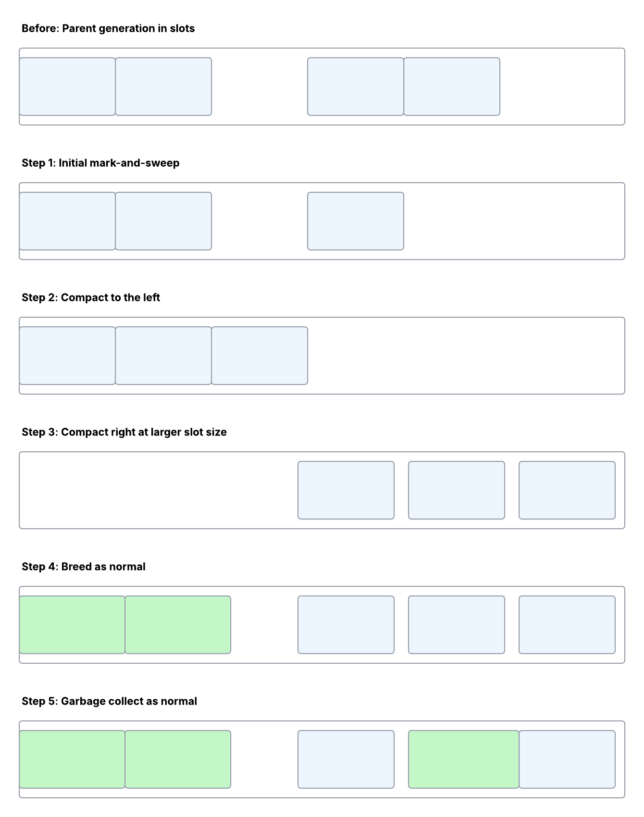Viewport: 644px width, 817px height.
Task: Click the "Step 5: Garbage collect as normal" heading
Action: [x=109, y=701]
